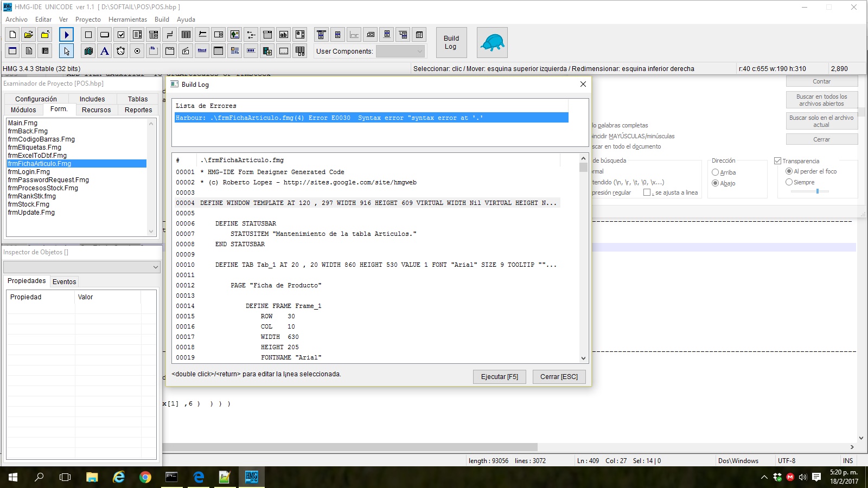Select the books-icon control tool

coord(88,51)
